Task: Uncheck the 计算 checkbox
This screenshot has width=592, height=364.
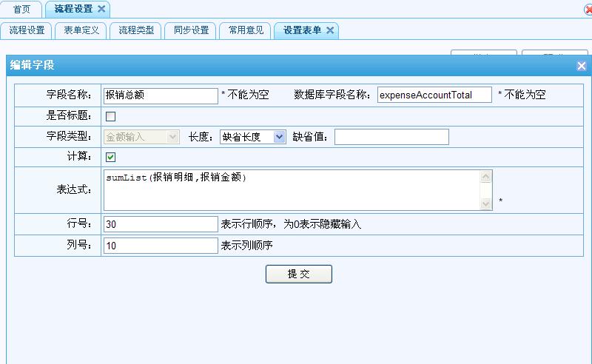Action: point(111,157)
